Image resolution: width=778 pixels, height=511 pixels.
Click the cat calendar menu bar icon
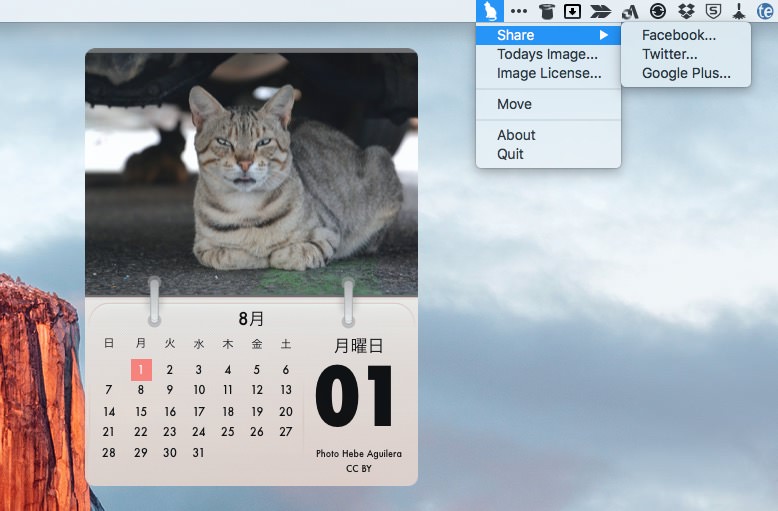[490, 11]
